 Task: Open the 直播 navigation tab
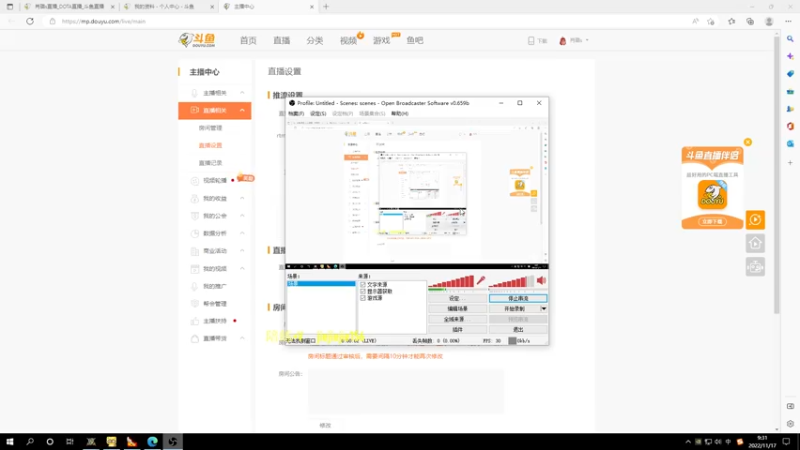point(281,40)
